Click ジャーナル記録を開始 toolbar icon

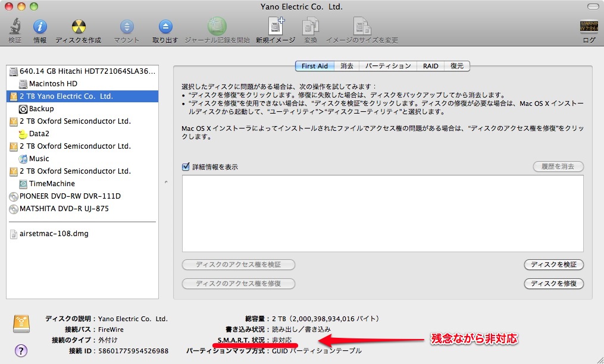click(217, 26)
